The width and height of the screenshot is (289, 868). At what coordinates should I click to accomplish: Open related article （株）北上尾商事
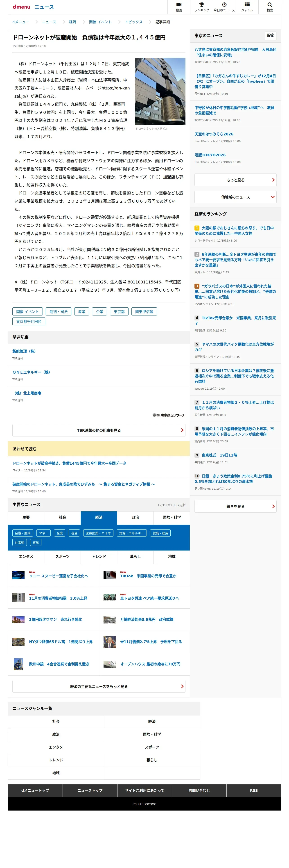(27, 393)
